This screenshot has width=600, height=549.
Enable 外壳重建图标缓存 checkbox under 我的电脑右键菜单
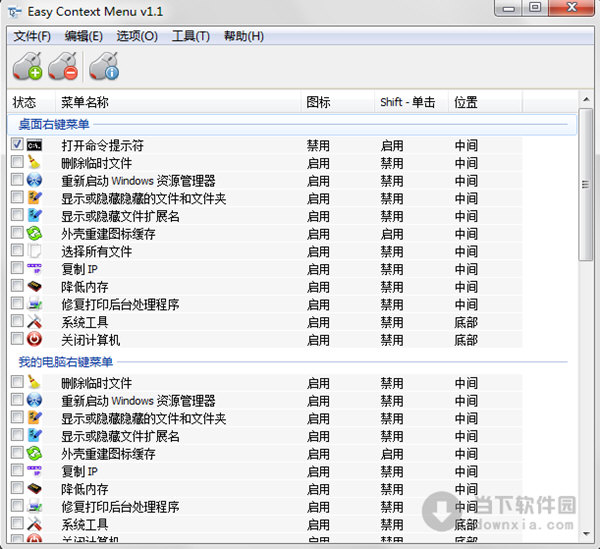[17, 452]
